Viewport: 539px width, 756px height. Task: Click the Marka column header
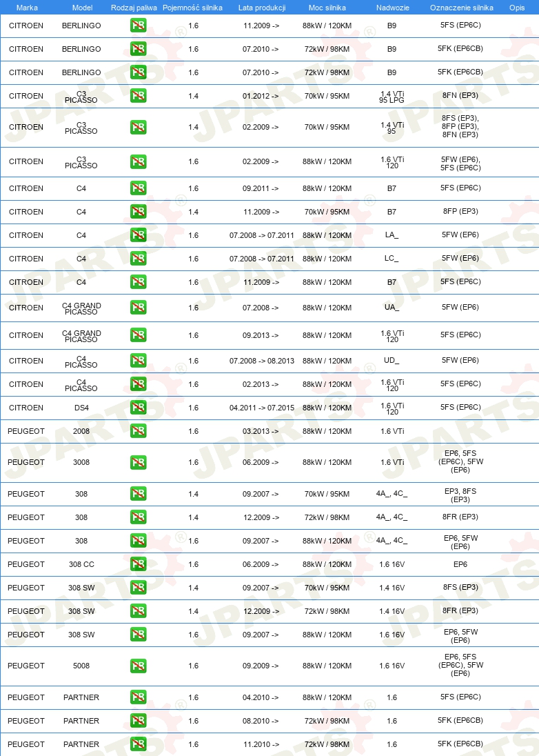(27, 8)
